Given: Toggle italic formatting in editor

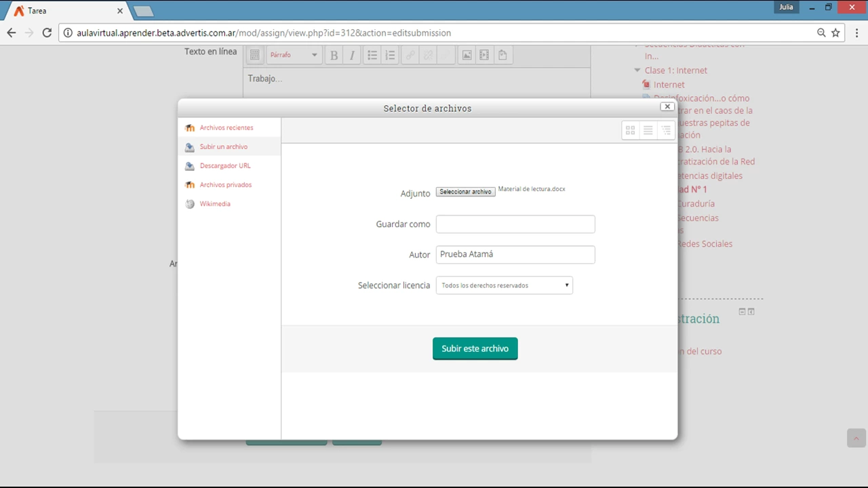Looking at the screenshot, I should 351,56.
